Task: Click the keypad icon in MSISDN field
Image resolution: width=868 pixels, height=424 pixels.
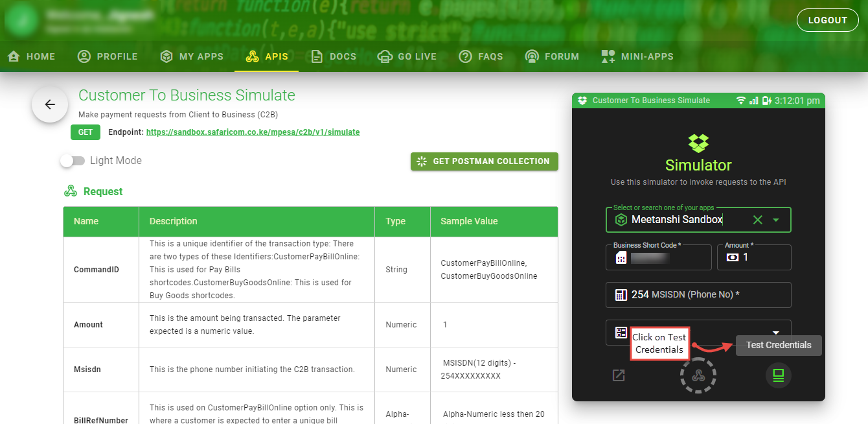Action: tap(621, 295)
